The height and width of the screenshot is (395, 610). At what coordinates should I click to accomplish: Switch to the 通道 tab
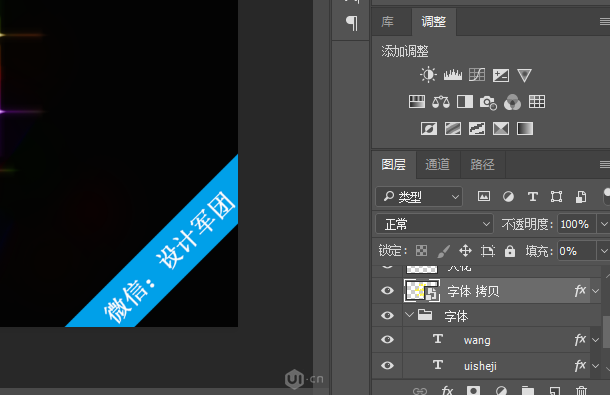coord(438,165)
